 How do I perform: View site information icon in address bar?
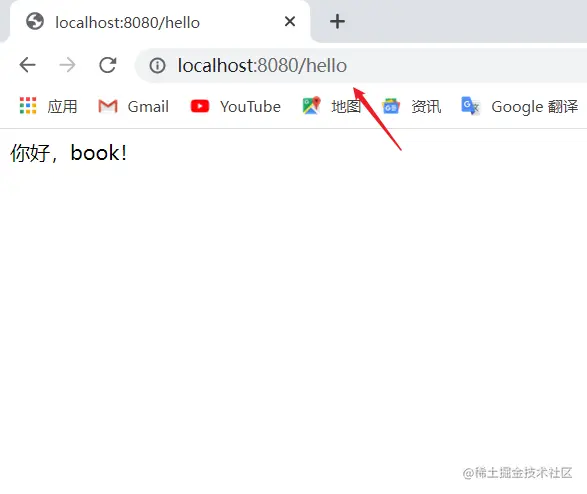point(157,65)
